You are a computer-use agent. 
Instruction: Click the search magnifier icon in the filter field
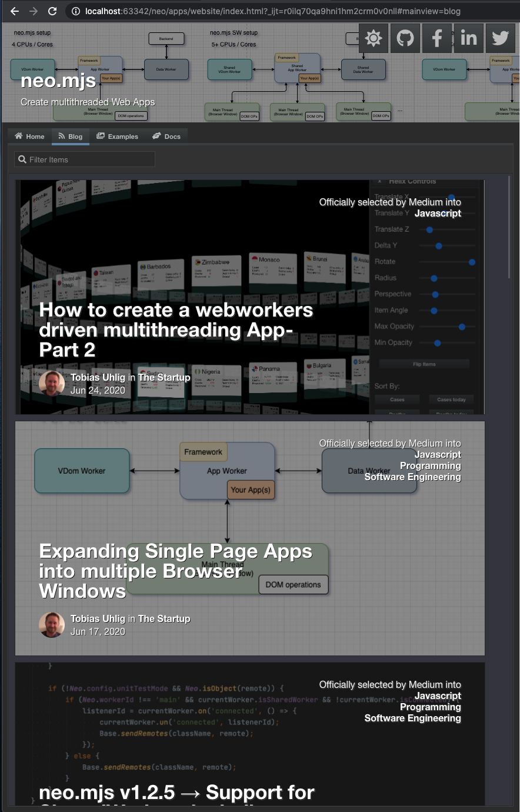[22, 159]
